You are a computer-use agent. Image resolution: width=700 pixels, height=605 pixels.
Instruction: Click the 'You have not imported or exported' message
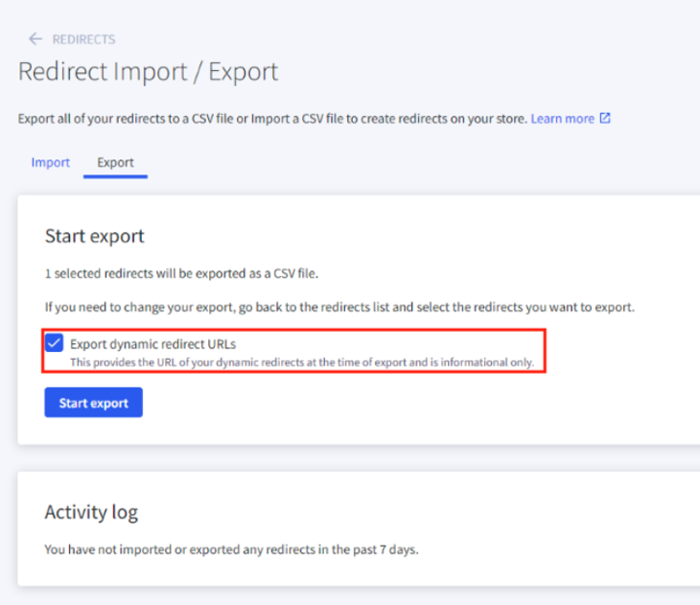coord(231,550)
